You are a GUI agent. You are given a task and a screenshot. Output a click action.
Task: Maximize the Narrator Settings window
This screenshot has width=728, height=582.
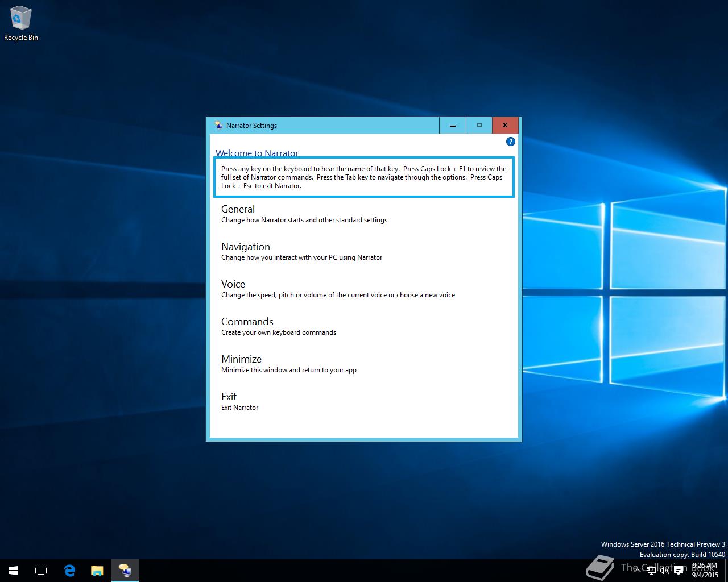[x=479, y=126]
